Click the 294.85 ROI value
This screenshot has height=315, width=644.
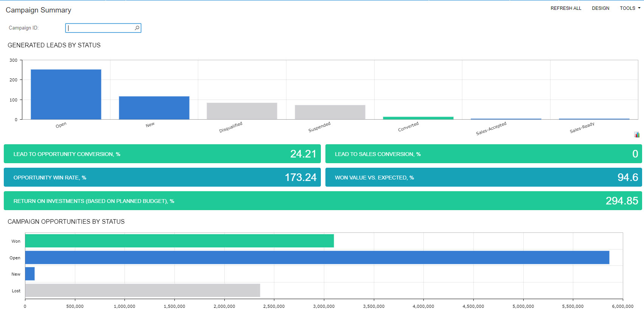(x=622, y=201)
